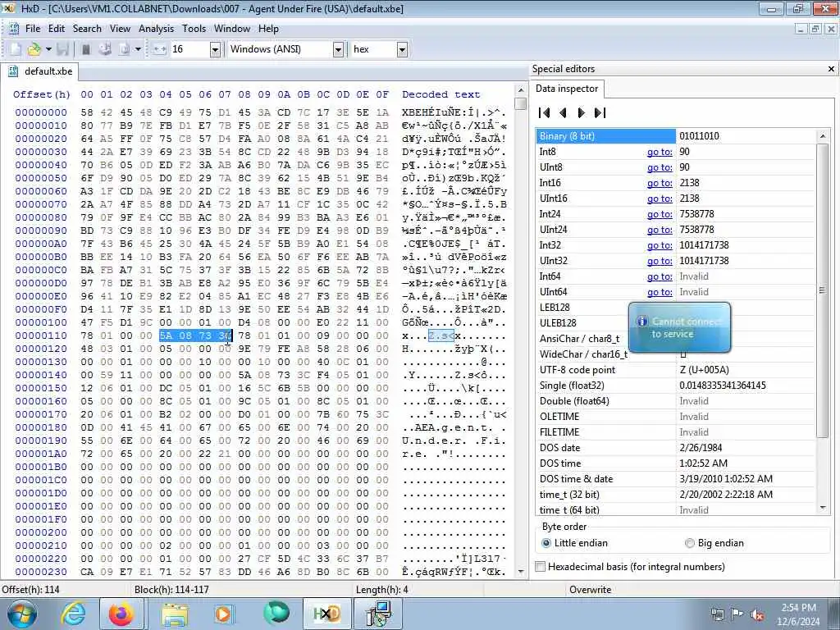
Task: Click the Open disk toolbar icon
Action: point(106,49)
